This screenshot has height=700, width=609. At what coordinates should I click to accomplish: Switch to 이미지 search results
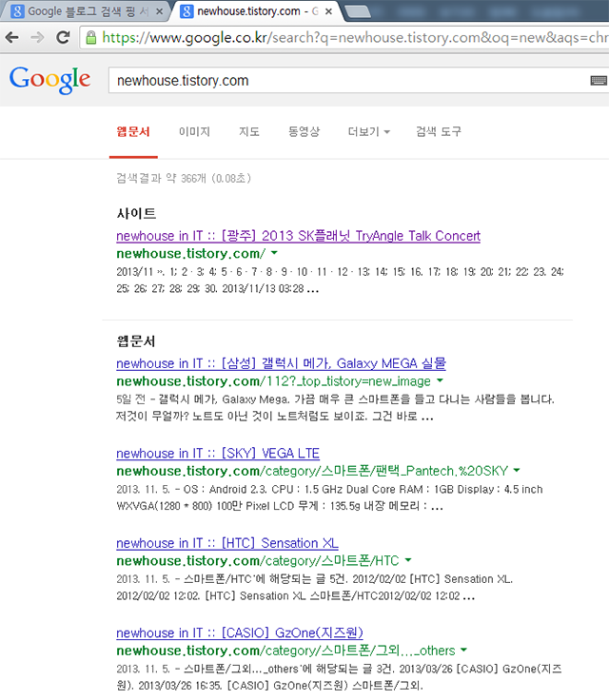click(x=194, y=131)
